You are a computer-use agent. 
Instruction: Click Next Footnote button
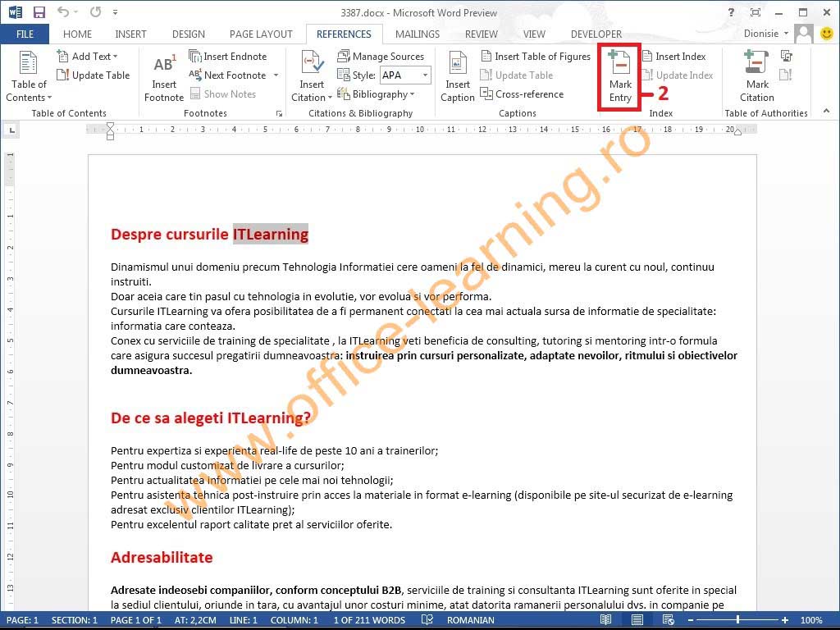[x=229, y=75]
